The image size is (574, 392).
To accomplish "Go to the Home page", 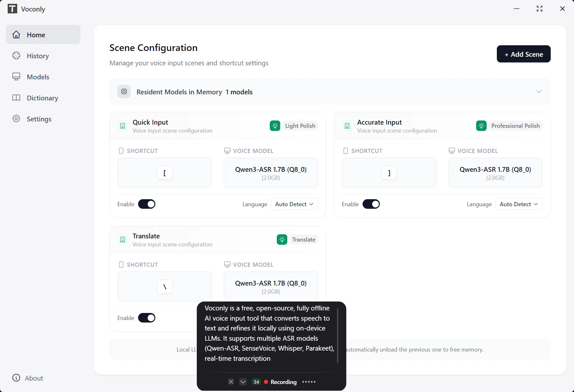I will 43,34.
